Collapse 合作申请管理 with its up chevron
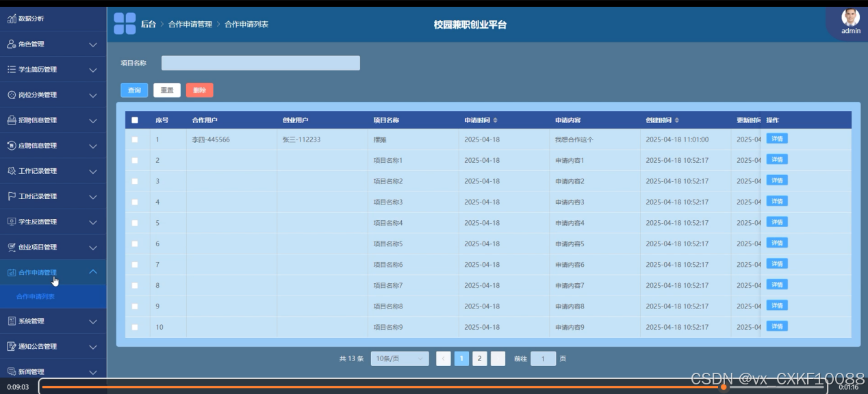Screen dimensions: 868x394 (94, 272)
